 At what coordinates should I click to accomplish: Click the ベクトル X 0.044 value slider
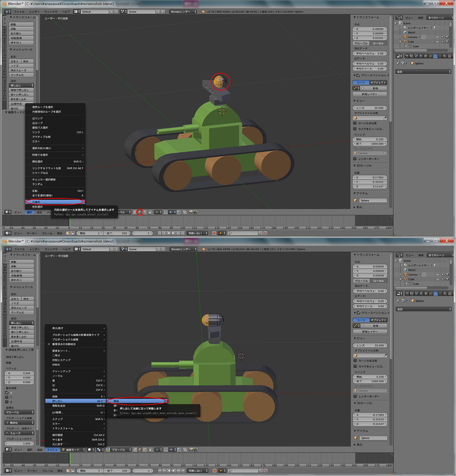pyautogui.click(x=19, y=373)
